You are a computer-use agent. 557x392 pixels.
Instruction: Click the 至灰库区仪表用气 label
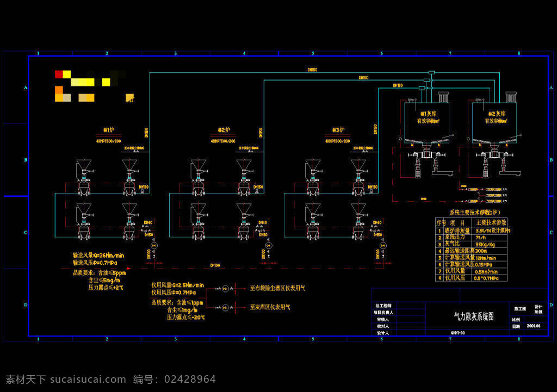coord(270,307)
